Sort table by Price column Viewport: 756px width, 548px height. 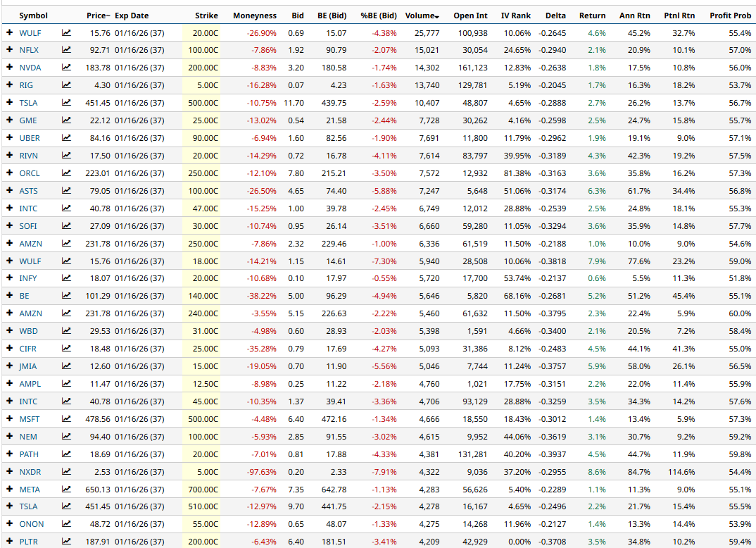click(99, 15)
